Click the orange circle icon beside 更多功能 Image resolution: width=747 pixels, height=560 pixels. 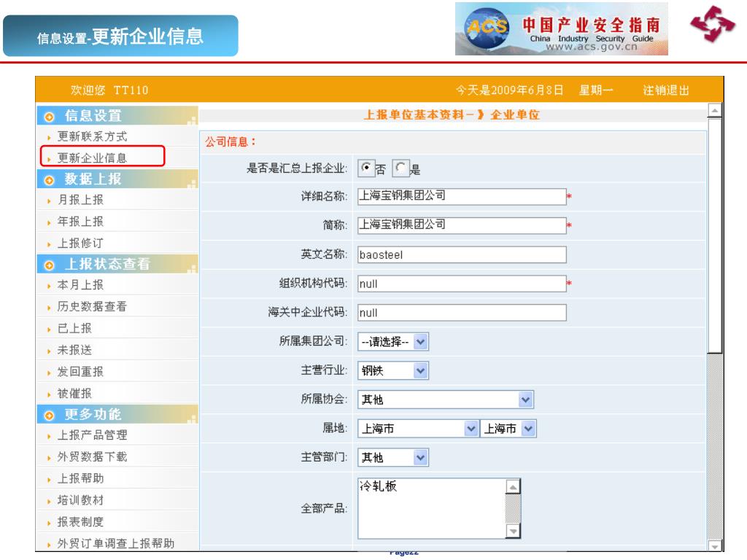pyautogui.click(x=49, y=416)
